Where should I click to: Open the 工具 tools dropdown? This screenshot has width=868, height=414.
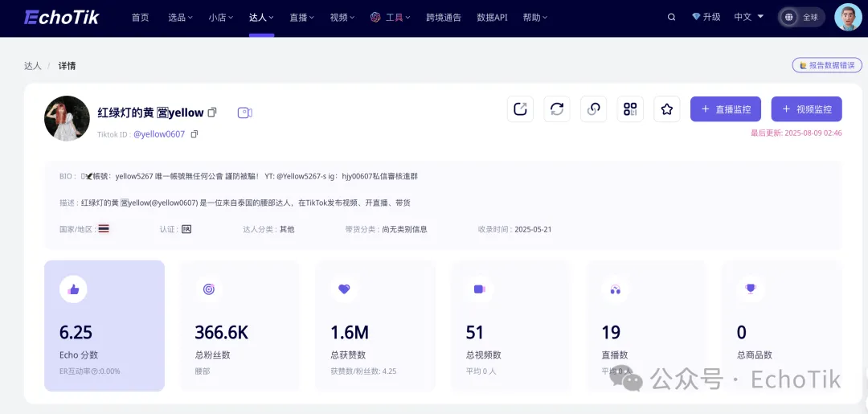[x=390, y=17]
